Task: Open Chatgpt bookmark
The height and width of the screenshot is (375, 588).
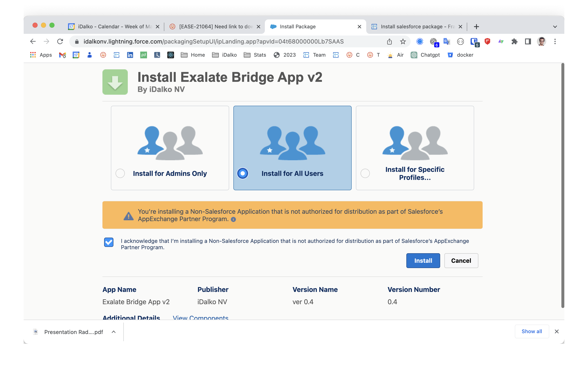Action: coord(425,55)
